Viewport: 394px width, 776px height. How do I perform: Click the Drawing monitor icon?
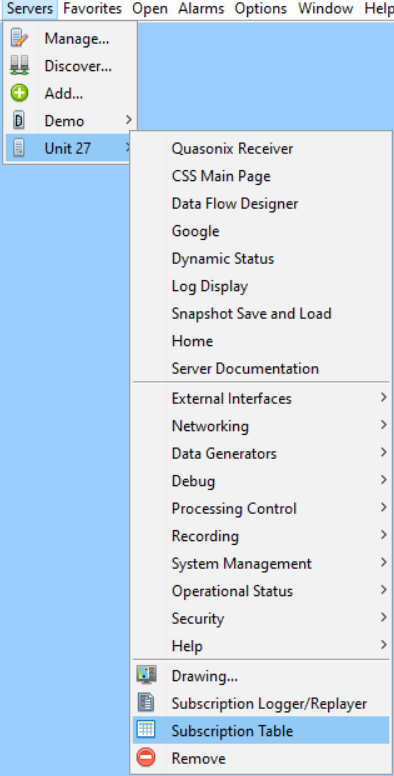pyautogui.click(x=146, y=676)
